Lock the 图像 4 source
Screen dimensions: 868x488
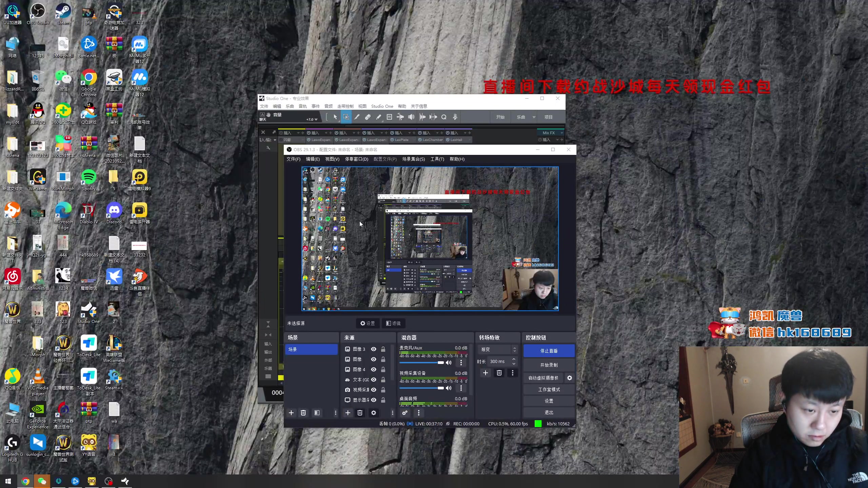pyautogui.click(x=383, y=369)
